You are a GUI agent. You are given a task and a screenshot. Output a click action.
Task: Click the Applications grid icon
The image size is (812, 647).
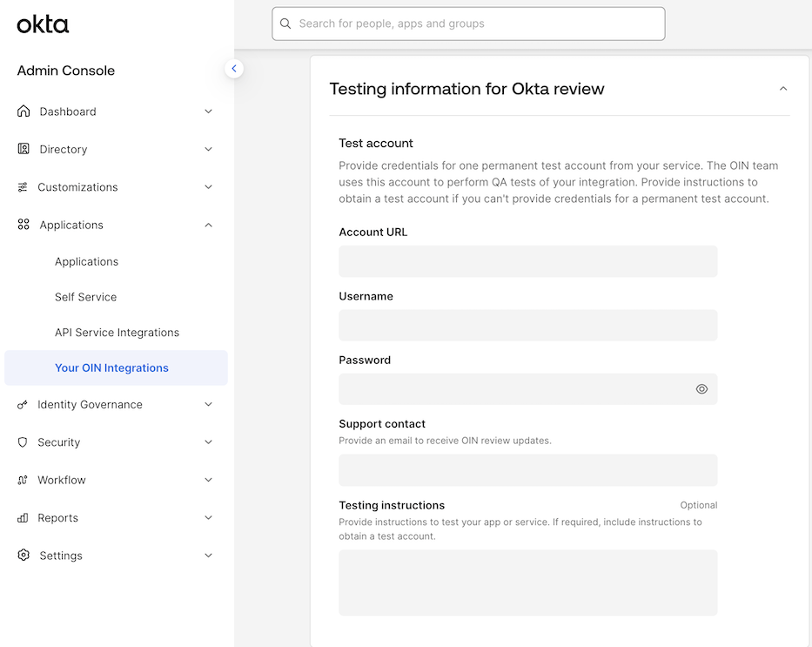click(x=23, y=225)
